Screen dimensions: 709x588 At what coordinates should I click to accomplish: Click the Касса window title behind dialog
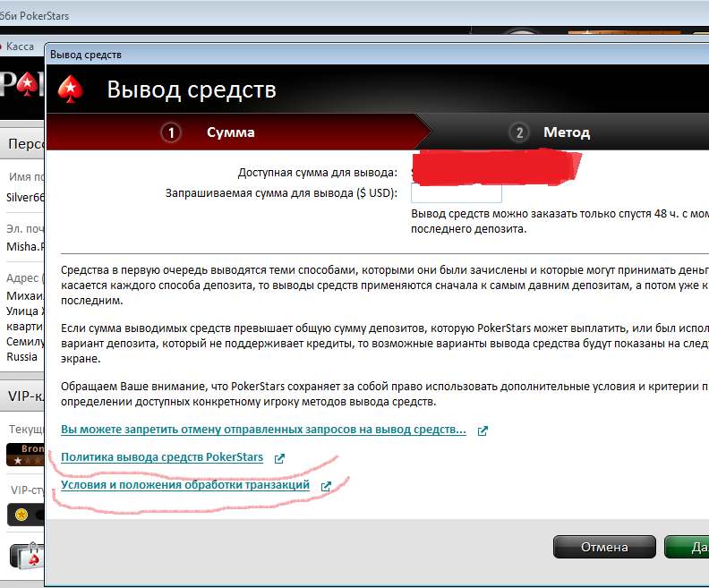coord(20,47)
